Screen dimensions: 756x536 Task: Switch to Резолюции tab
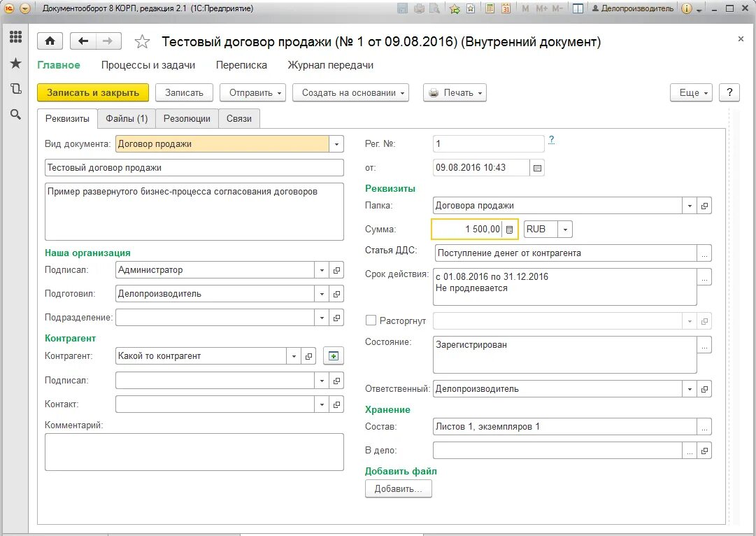(187, 119)
